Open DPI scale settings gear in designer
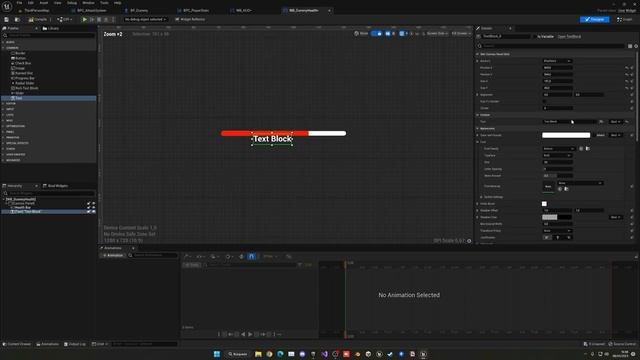The image size is (640, 360). 469,241
